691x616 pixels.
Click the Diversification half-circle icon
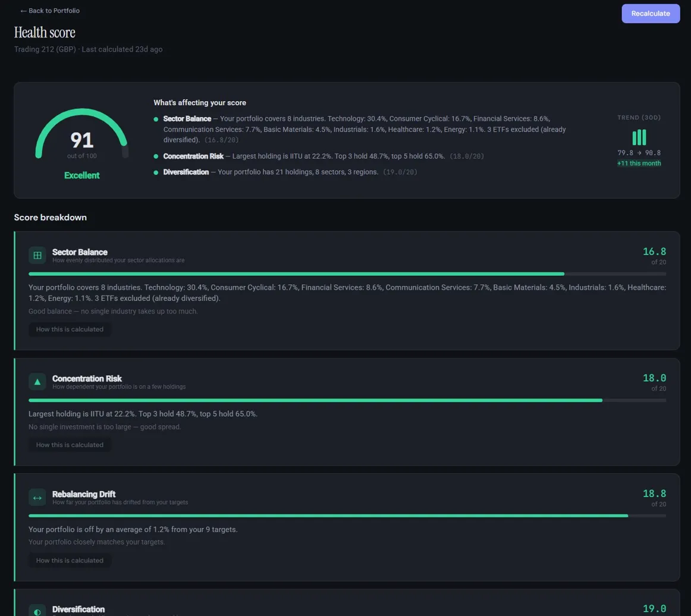[x=37, y=611]
